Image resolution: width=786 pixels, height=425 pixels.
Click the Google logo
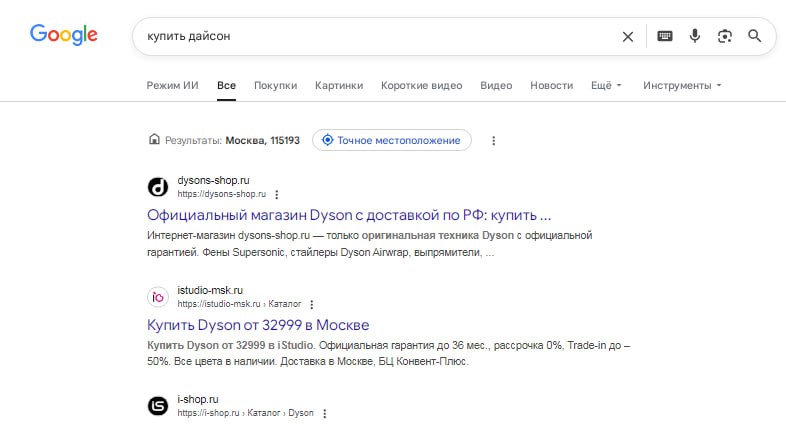pyautogui.click(x=64, y=35)
